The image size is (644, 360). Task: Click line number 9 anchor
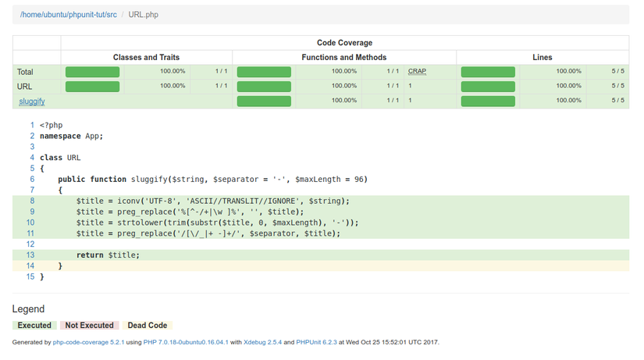coord(32,212)
